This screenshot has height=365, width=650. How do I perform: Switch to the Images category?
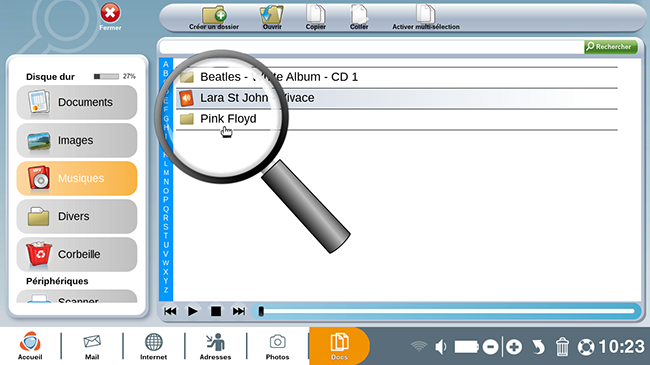click(x=77, y=141)
